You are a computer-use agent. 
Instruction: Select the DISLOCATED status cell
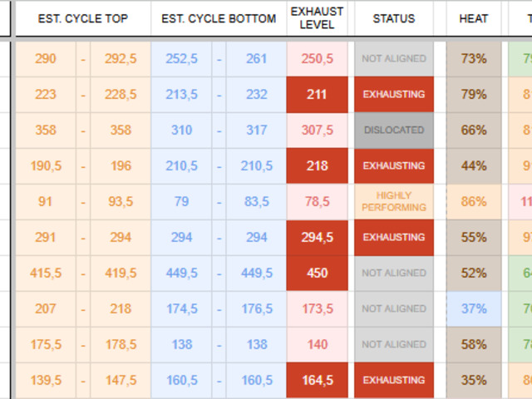394,130
